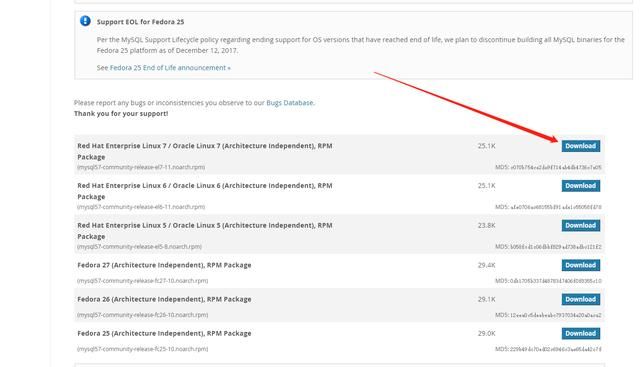The height and width of the screenshot is (367, 640).
Task: Download the Fedora 25 RPM package
Action: [580, 334]
